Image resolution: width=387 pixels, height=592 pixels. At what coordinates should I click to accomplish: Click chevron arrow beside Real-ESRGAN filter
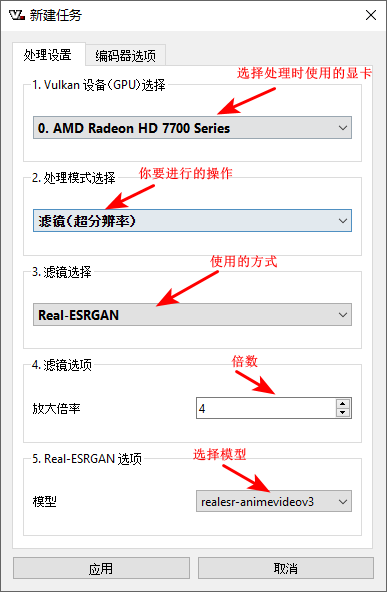pos(343,314)
